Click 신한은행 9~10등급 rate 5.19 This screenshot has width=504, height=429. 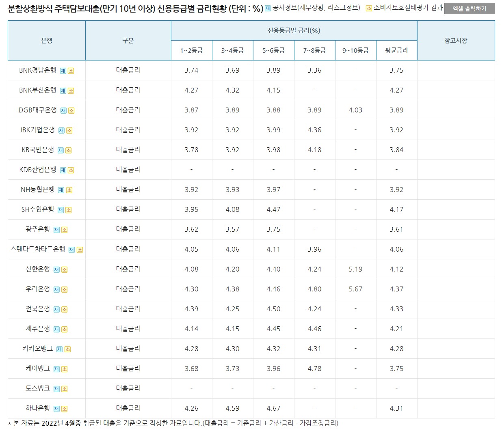coord(356,269)
